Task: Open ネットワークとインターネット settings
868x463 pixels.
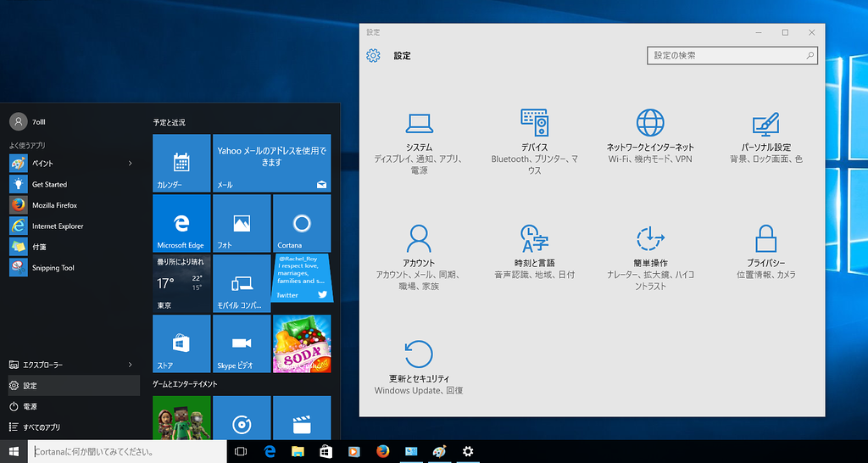Action: 650,137
